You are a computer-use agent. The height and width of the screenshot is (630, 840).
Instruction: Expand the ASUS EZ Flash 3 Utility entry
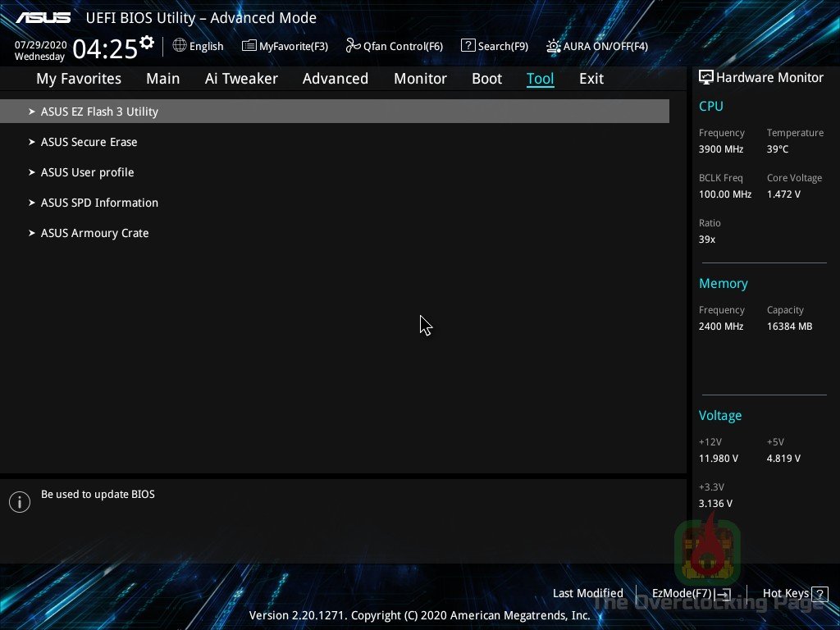[99, 111]
